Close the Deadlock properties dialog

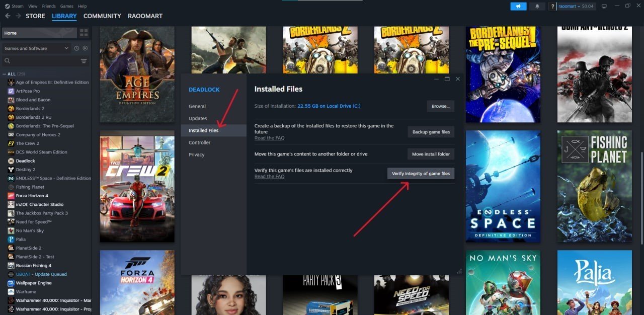pos(457,79)
